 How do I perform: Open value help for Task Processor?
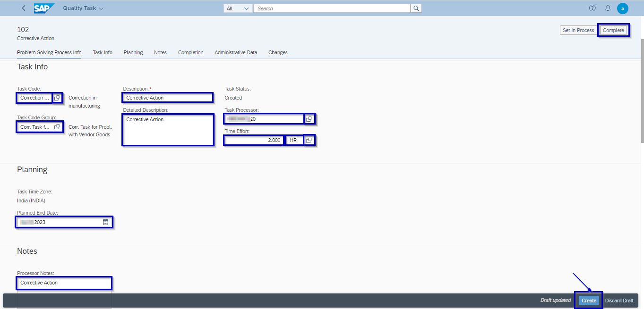309,119
